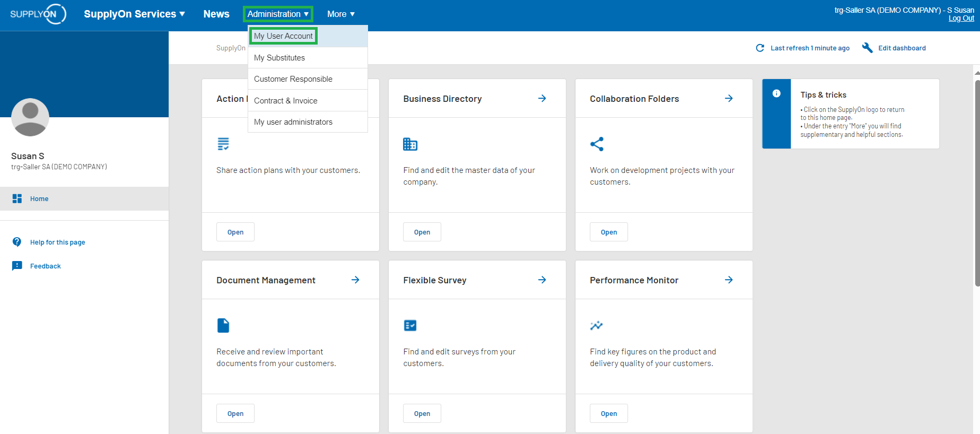Open Contract & Invoice menu entry

pyautogui.click(x=308, y=100)
